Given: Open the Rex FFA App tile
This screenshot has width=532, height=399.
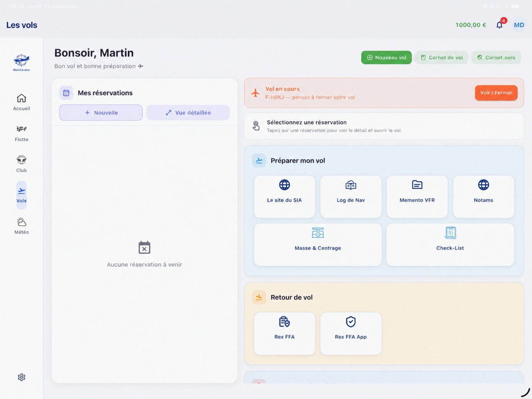Looking at the screenshot, I should [x=351, y=333].
